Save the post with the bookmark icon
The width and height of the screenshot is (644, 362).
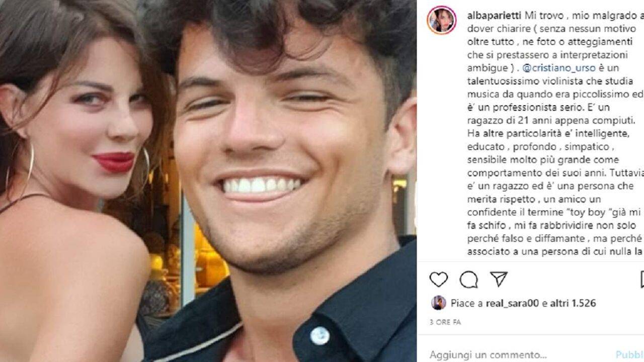coord(641,279)
